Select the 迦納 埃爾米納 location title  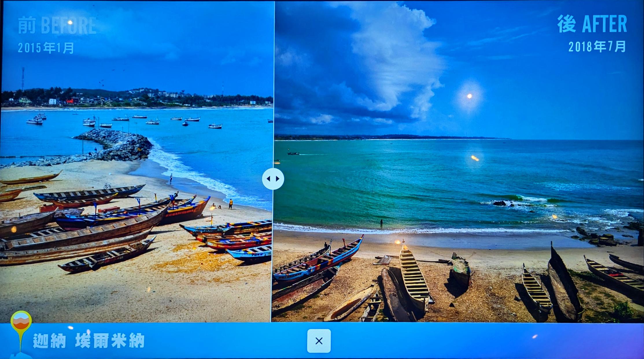click(88, 341)
